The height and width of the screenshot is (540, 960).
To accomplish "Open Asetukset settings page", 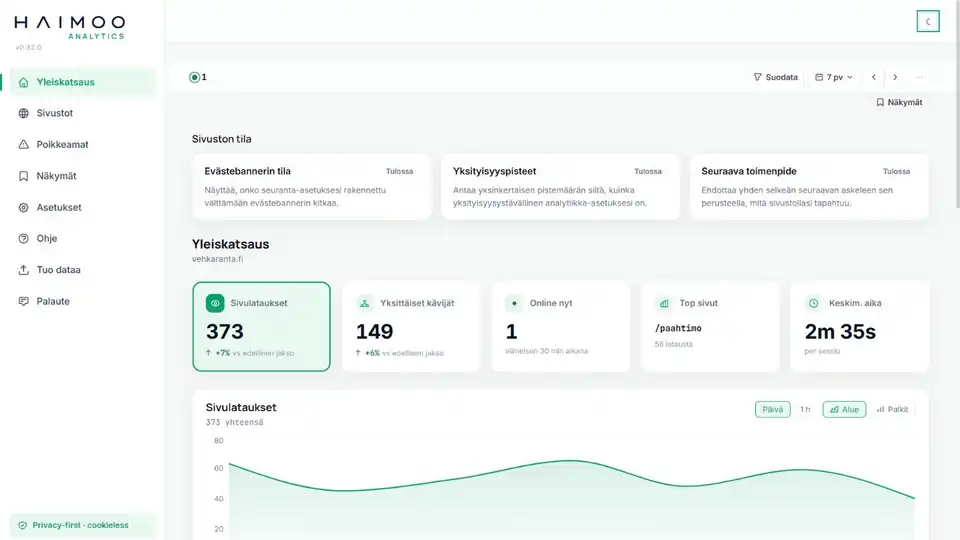I will [x=83, y=208].
